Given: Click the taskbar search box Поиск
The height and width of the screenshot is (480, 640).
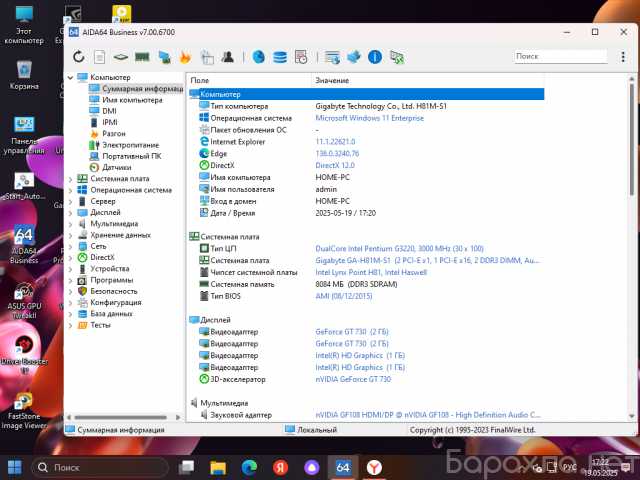Looking at the screenshot, I should [100, 467].
